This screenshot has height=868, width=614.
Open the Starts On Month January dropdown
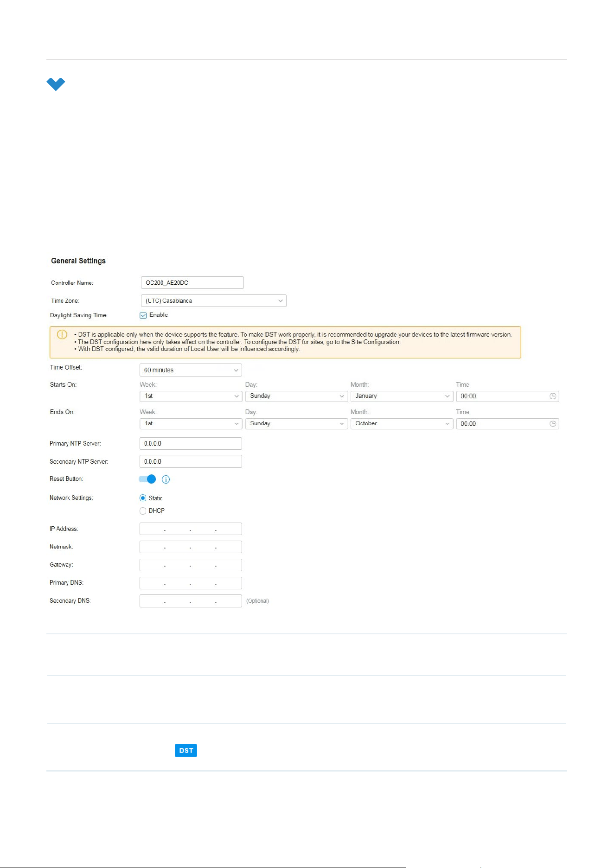point(402,396)
